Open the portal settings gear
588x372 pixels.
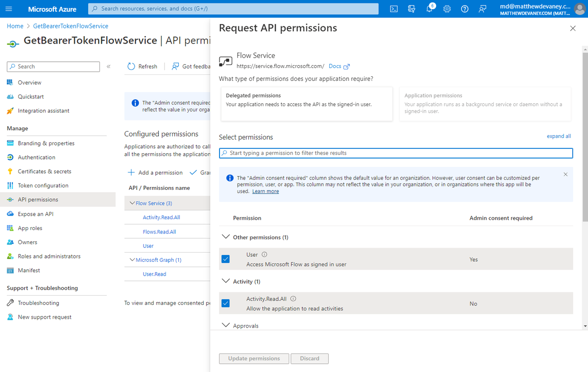[x=447, y=9]
